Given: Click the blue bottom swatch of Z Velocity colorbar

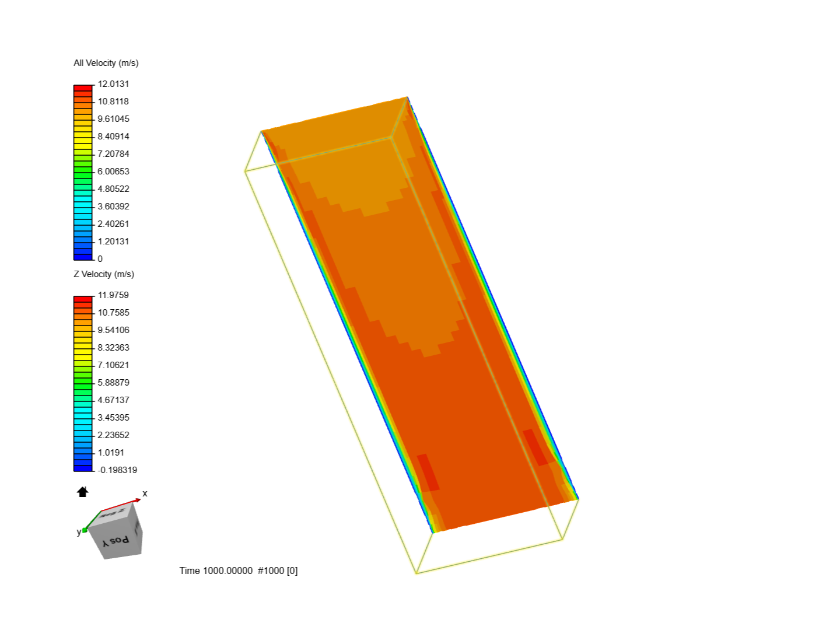Looking at the screenshot, I should pos(83,468).
